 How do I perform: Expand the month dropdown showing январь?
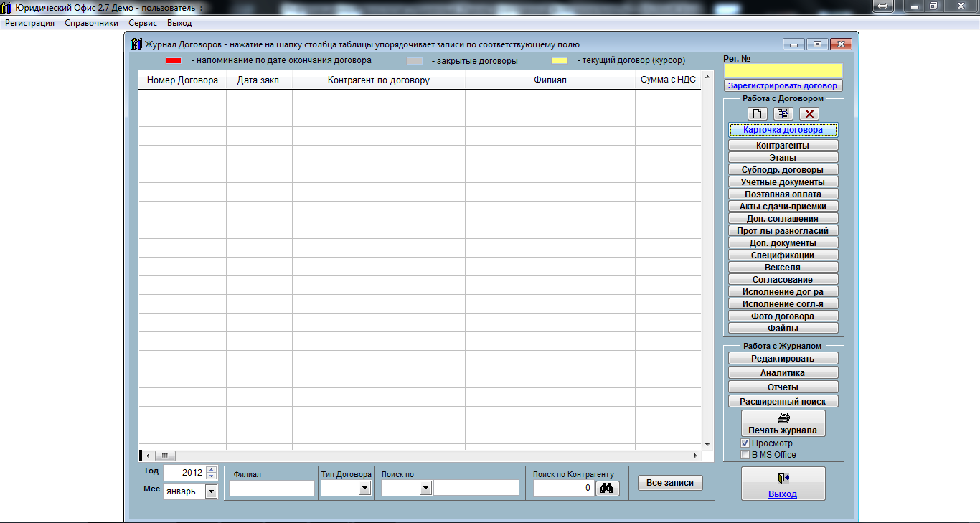[211, 491]
